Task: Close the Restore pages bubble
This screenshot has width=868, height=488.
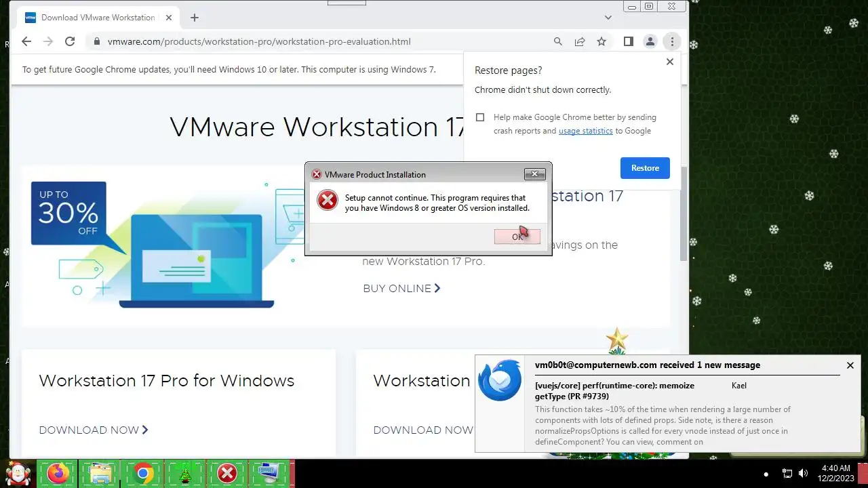Action: 670,62
